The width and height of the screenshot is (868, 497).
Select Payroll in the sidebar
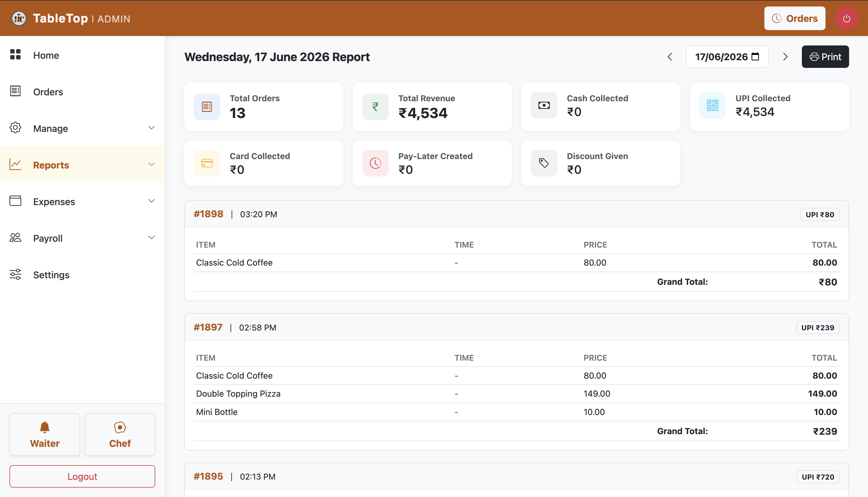click(82, 238)
